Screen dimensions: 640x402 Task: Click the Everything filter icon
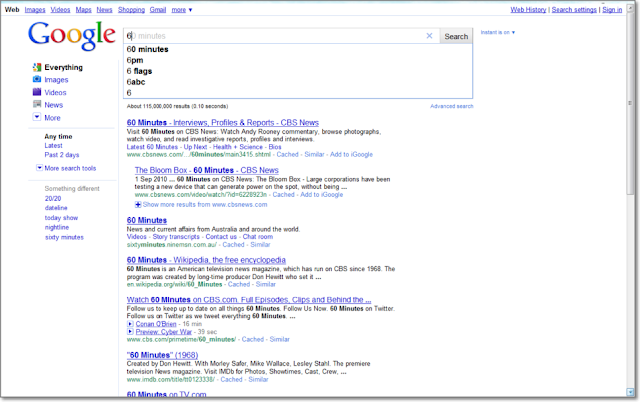37,67
